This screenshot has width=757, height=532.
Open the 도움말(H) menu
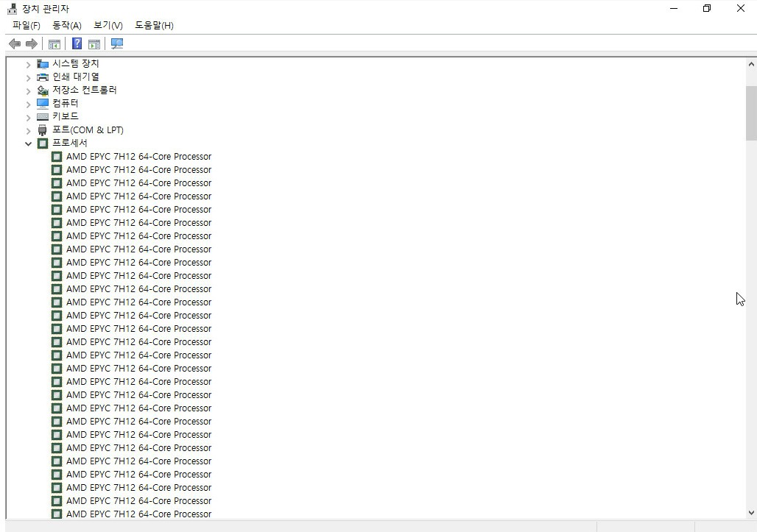[154, 25]
